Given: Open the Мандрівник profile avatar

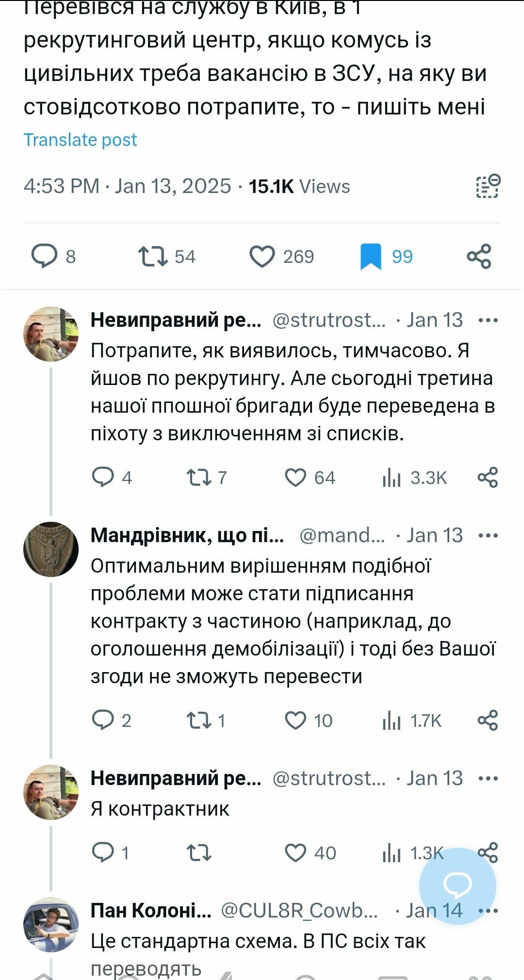Looking at the screenshot, I should pos(51,549).
